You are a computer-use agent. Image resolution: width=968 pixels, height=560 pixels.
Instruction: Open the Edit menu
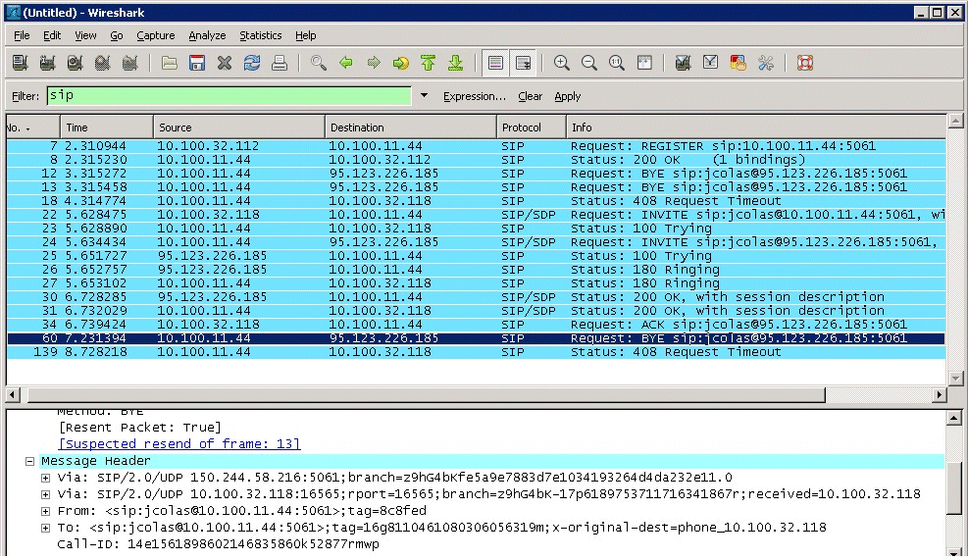point(52,36)
